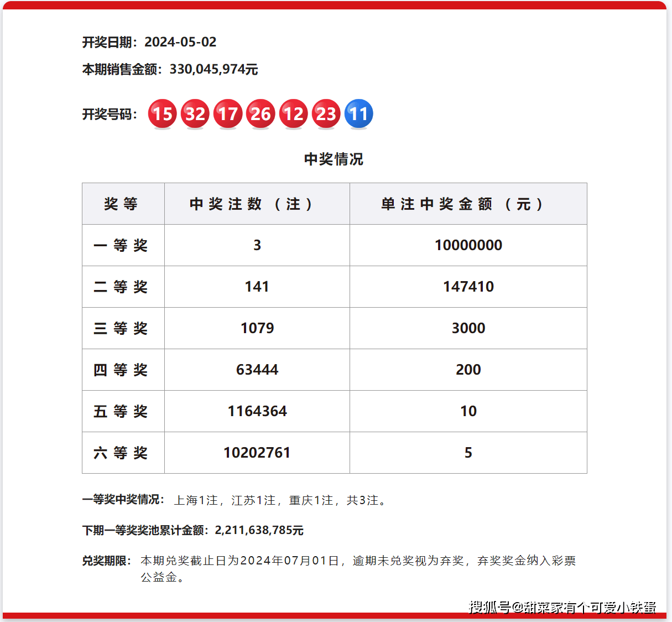The width and height of the screenshot is (672, 622).
Task: Select the 一等奖 row label
Action: pyautogui.click(x=121, y=245)
